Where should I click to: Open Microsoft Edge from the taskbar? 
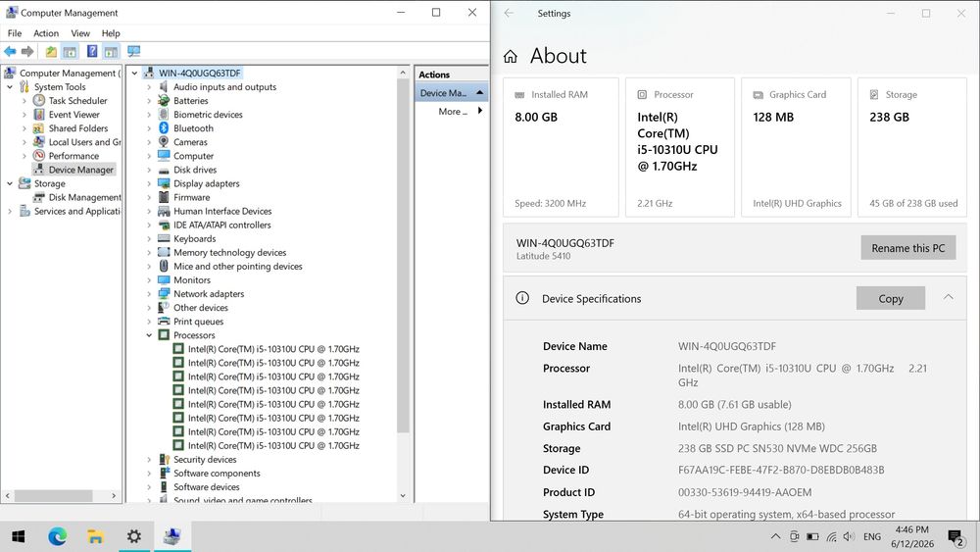tap(58, 536)
